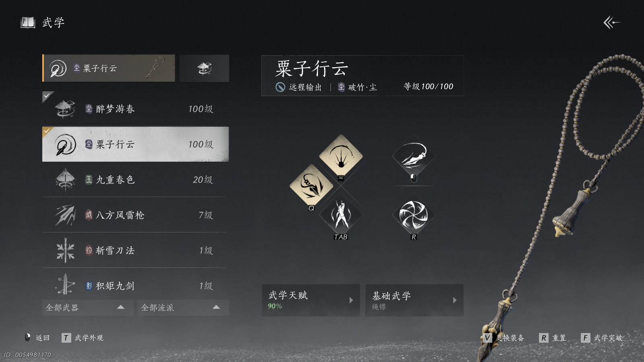The height and width of the screenshot is (362, 644).
Task: Expand the 武学天赋 panel
Action: click(x=311, y=300)
